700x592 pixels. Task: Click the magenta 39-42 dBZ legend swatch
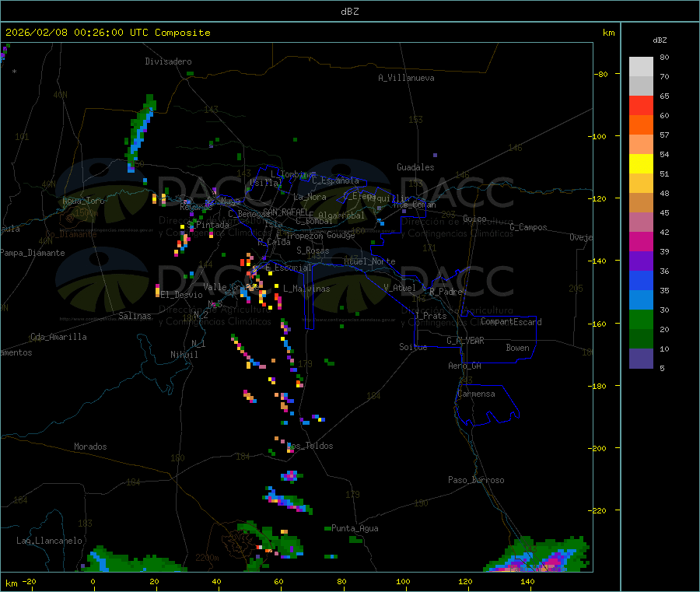pos(641,241)
